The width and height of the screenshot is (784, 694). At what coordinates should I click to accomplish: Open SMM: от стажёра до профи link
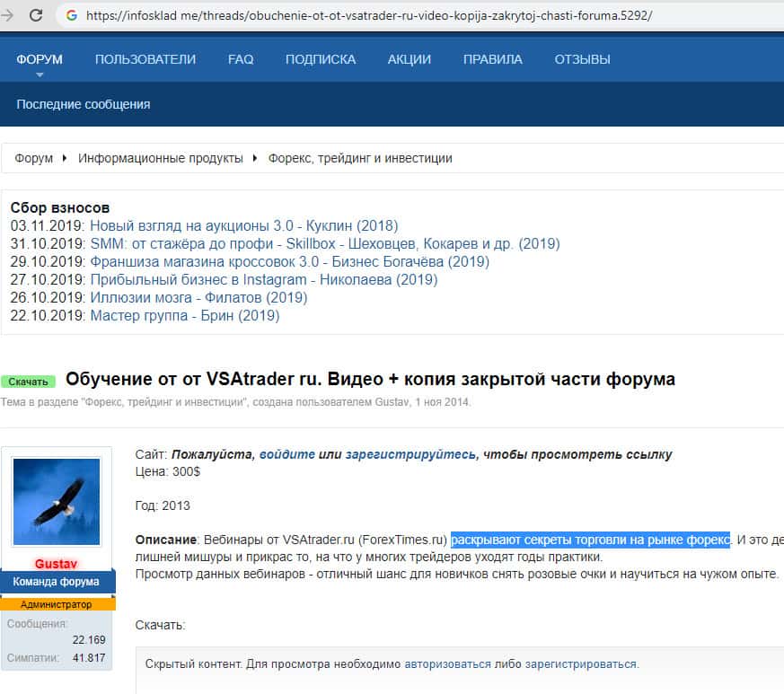click(x=325, y=244)
